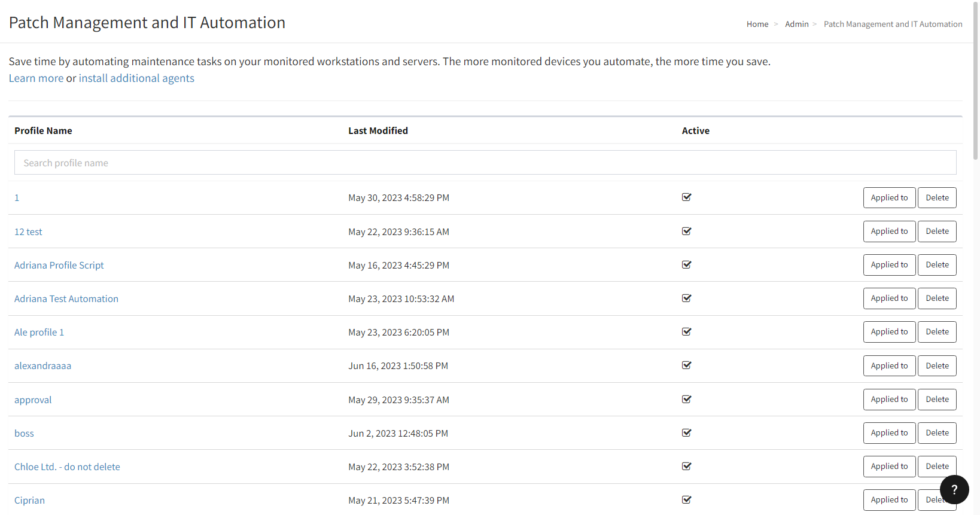The image size is (980, 515).
Task: Delete Ale profile 1
Action: (x=937, y=331)
